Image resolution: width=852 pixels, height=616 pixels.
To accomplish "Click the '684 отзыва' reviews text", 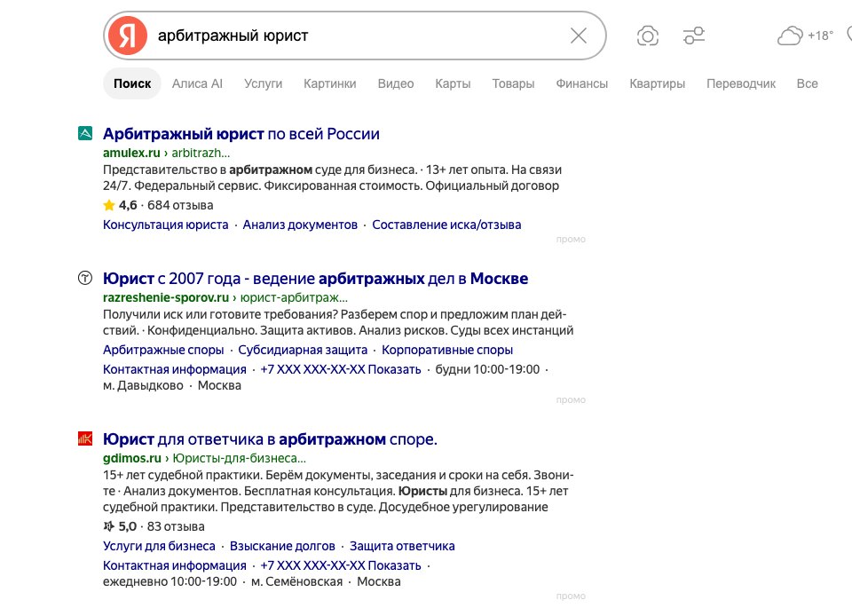I will [180, 205].
